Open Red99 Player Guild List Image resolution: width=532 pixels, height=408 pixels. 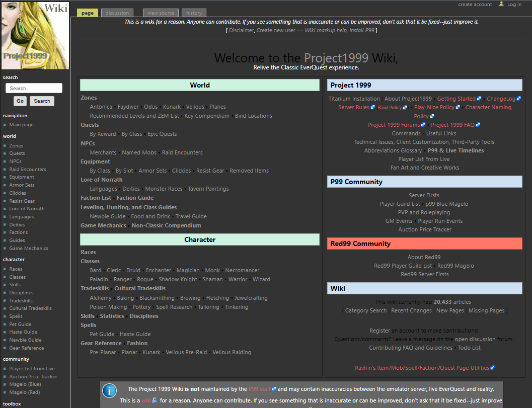[403, 266]
